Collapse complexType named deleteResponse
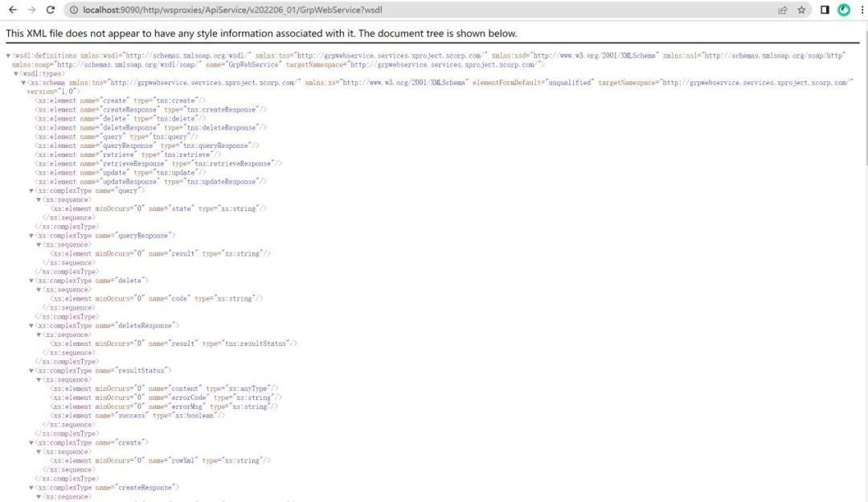868x502 pixels. coord(31,325)
